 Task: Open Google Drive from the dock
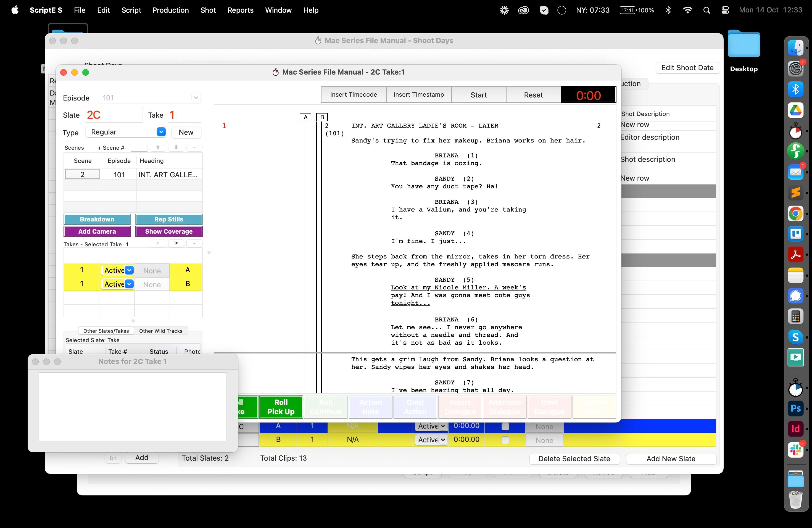point(795,110)
